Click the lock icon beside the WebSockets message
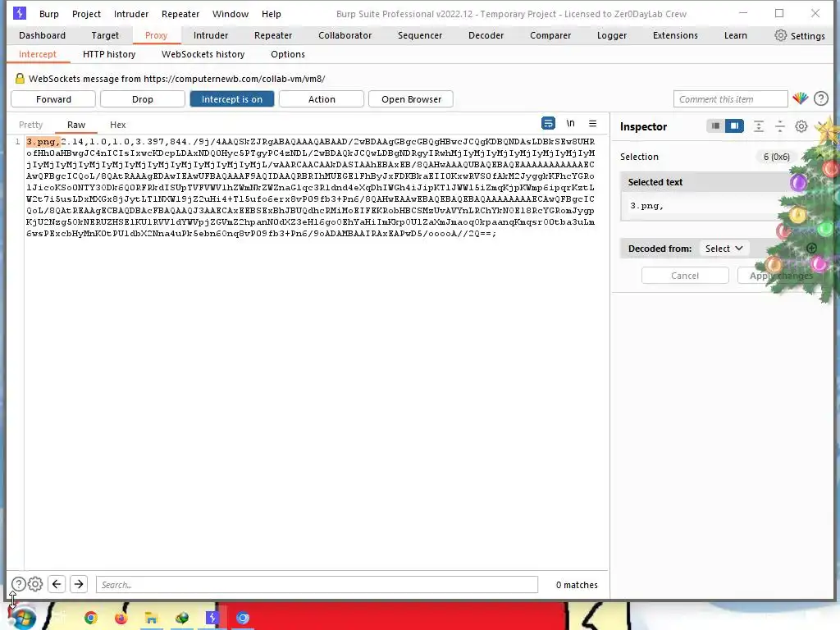The image size is (840, 630). [20, 78]
